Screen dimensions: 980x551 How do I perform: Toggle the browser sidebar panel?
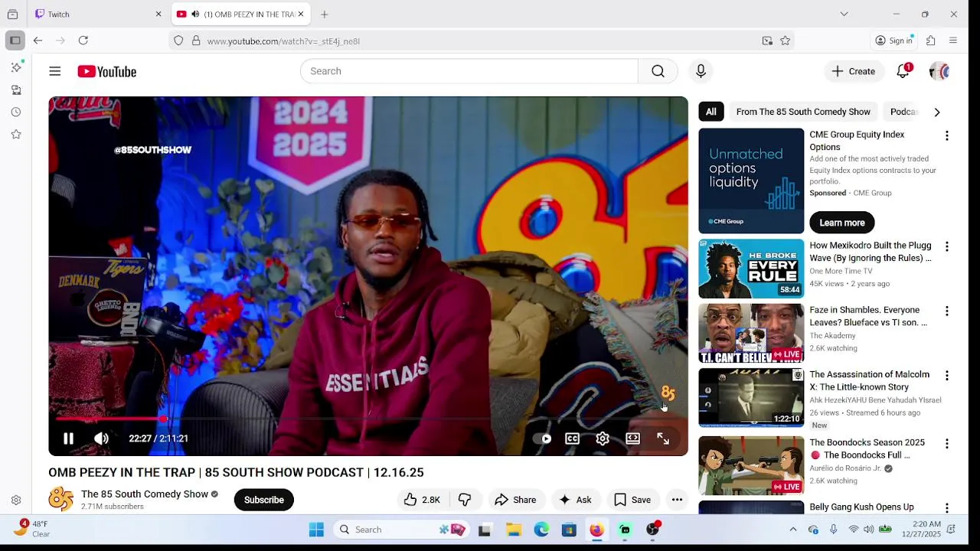point(15,41)
